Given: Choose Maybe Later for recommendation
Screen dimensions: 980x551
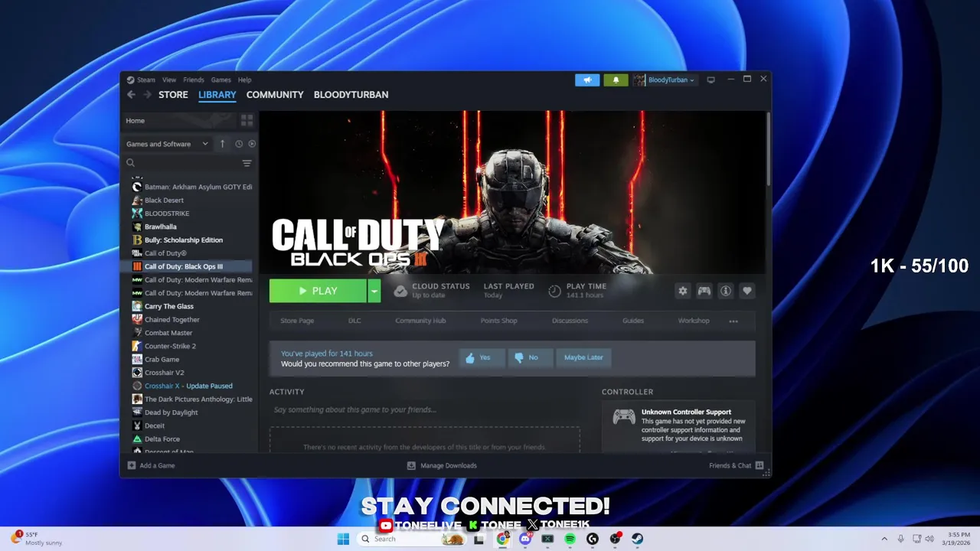Looking at the screenshot, I should tap(583, 357).
